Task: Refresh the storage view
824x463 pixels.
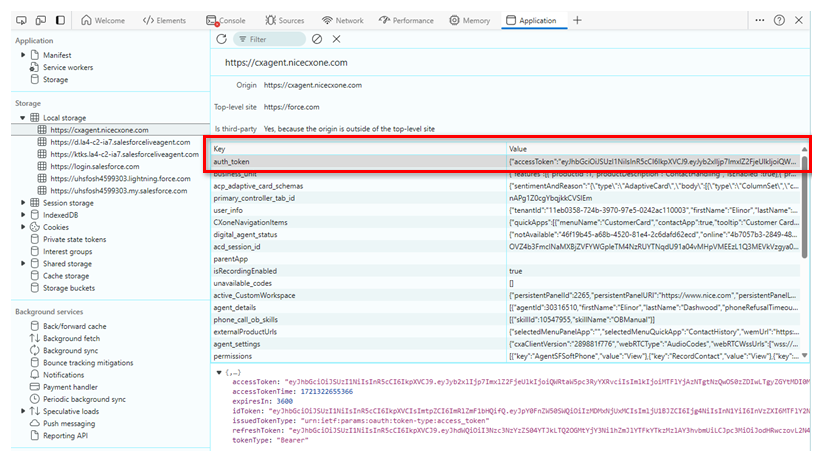Action: (x=221, y=39)
